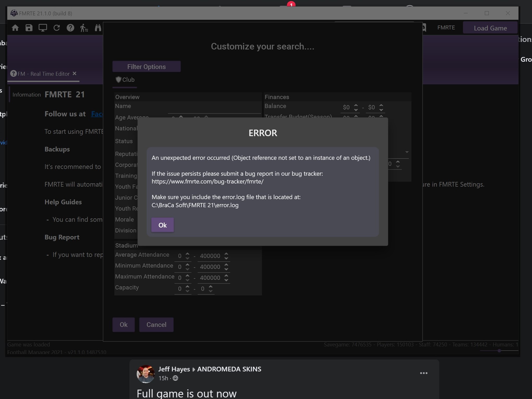Click the save disk icon in toolbar

tap(29, 28)
